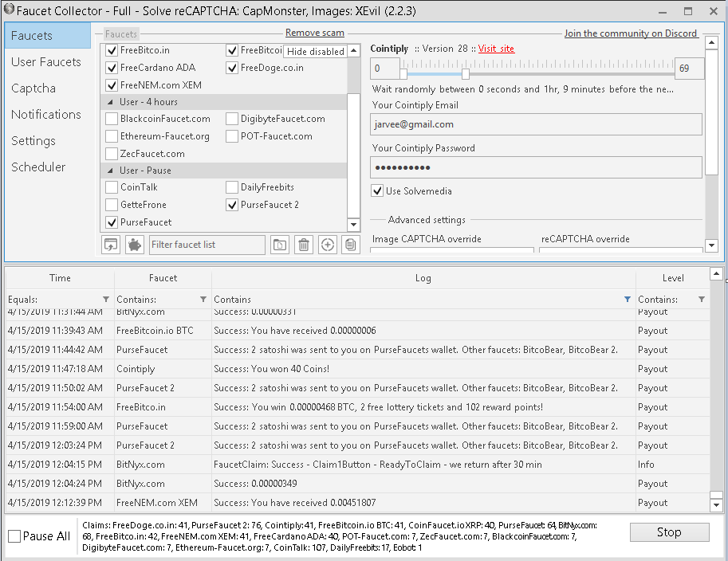Click the minimum wait value field showing 0
Viewport: 728px width, 561px height.
tap(385, 69)
